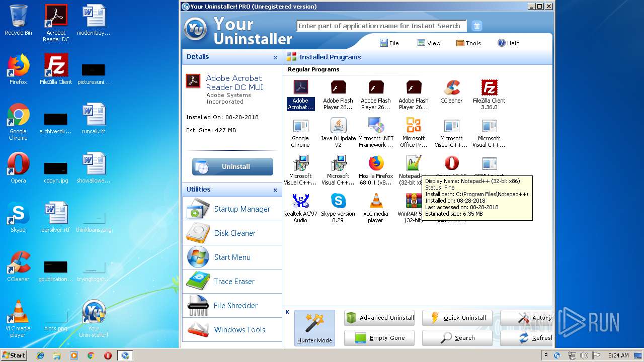Screen dimensions: 644x362
Task: Click the AutoFix button
Action: 526,318
